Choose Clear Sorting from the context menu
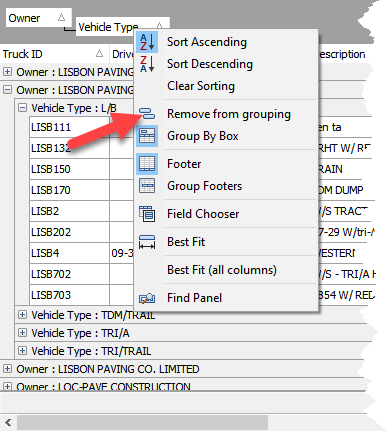 [201, 86]
